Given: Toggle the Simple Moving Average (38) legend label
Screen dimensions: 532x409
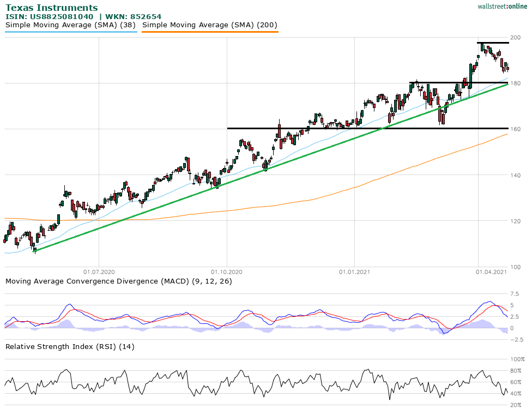Looking at the screenshot, I should (x=71, y=25).
